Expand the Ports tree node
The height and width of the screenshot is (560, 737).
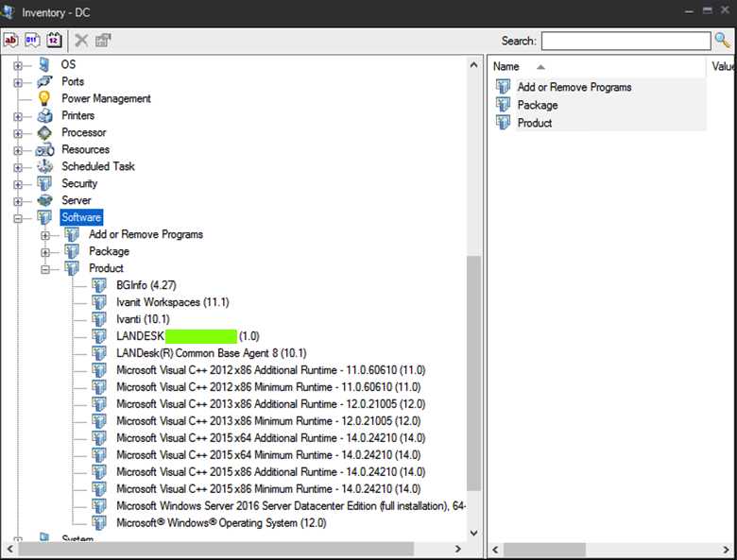coord(18,83)
